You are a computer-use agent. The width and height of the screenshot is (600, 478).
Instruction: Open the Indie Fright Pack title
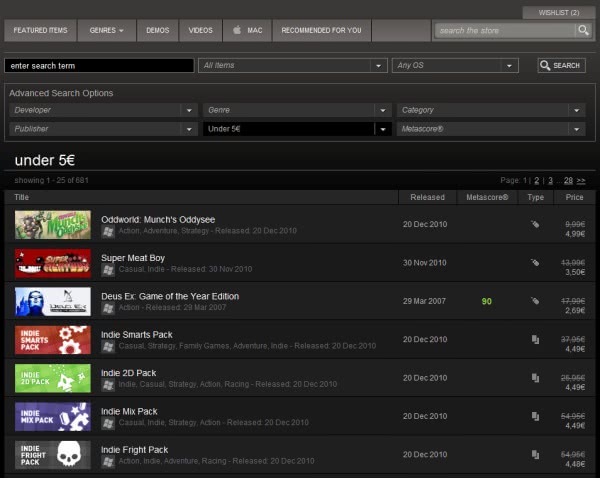tap(134, 450)
